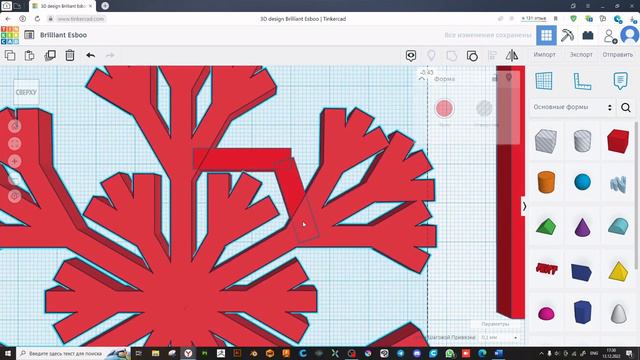
Task: Pick the dark blue Wedge shape
Action: pos(582,273)
